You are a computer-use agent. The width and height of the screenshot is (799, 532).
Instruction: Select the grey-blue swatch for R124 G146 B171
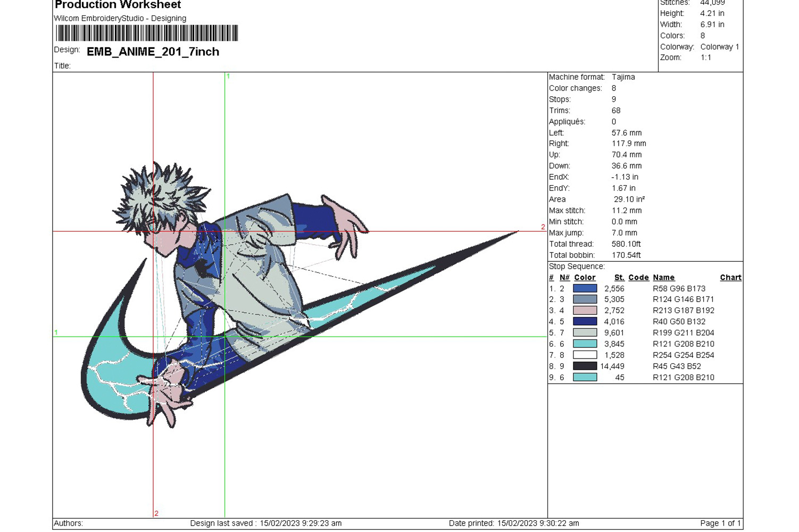coord(585,300)
